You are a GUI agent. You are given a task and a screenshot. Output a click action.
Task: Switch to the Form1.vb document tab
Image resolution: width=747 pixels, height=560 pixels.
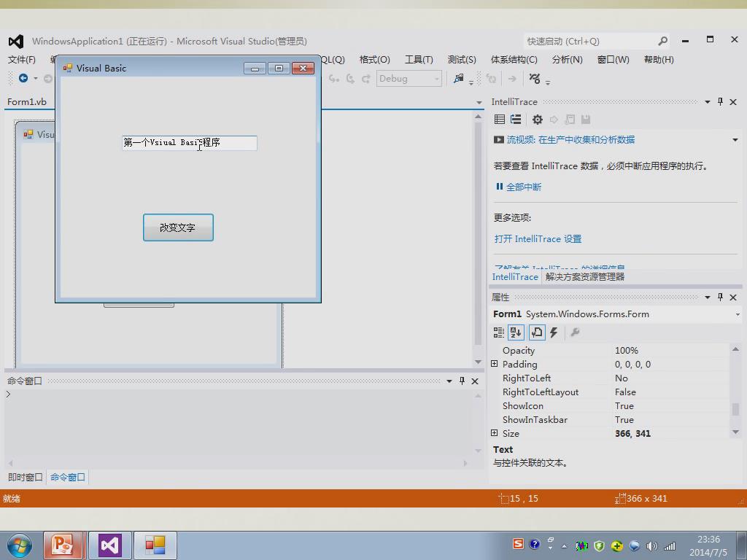tap(27, 102)
